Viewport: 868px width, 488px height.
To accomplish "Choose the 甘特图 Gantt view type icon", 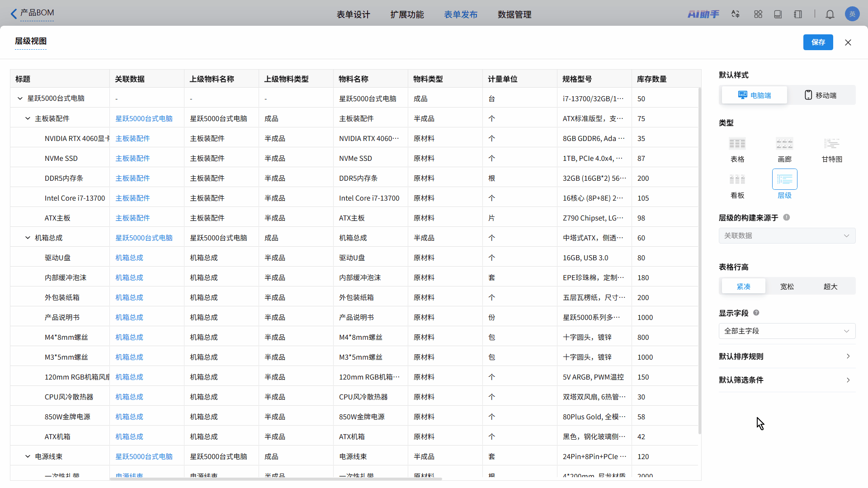I will [831, 144].
